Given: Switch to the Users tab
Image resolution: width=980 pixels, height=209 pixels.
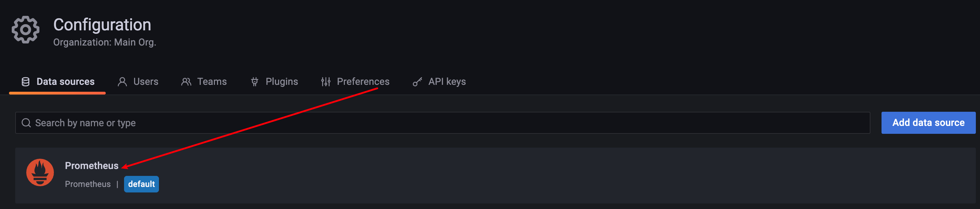Looking at the screenshot, I should coord(146,82).
